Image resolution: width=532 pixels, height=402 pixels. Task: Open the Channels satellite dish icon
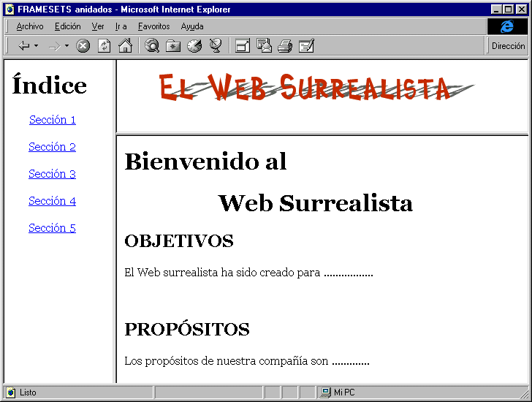pyautogui.click(x=216, y=46)
